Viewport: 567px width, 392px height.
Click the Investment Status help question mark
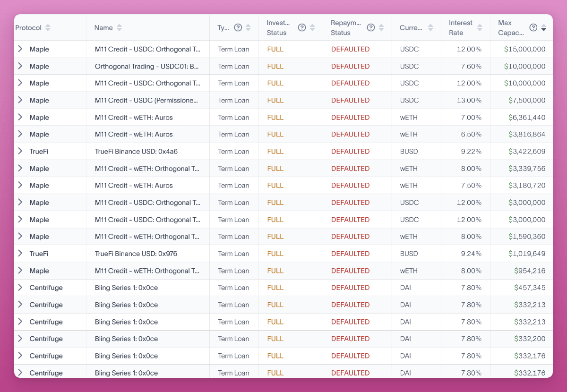302,28
